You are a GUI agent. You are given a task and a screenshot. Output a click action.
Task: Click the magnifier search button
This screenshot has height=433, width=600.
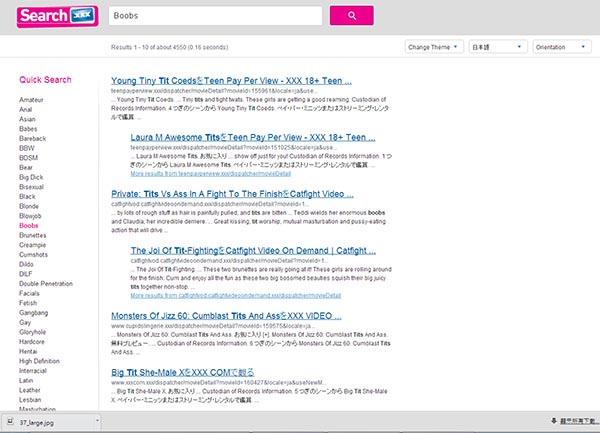point(351,16)
